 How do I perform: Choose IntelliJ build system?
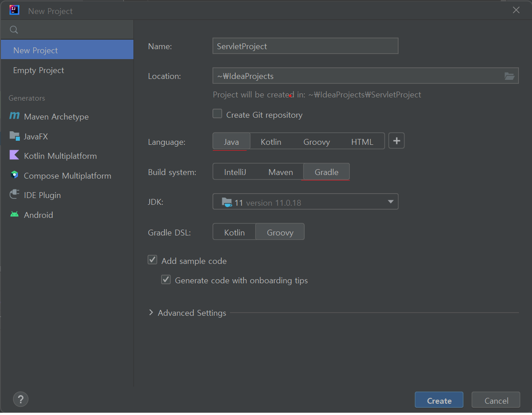click(x=235, y=172)
